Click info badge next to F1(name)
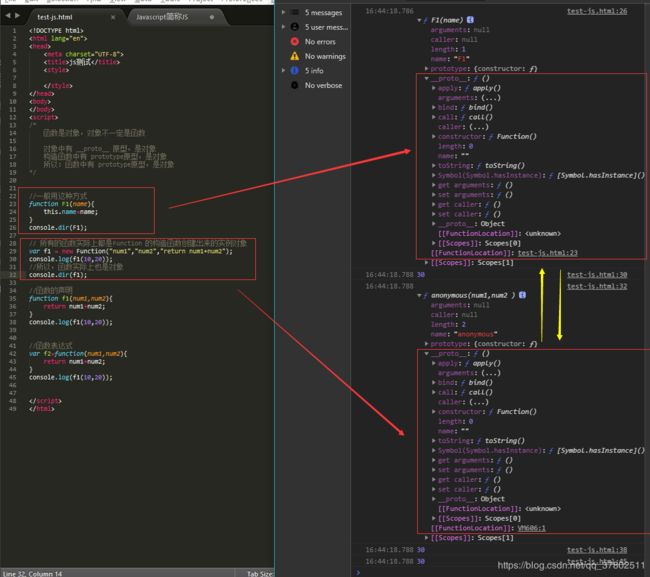The image size is (650, 577). coord(470,19)
